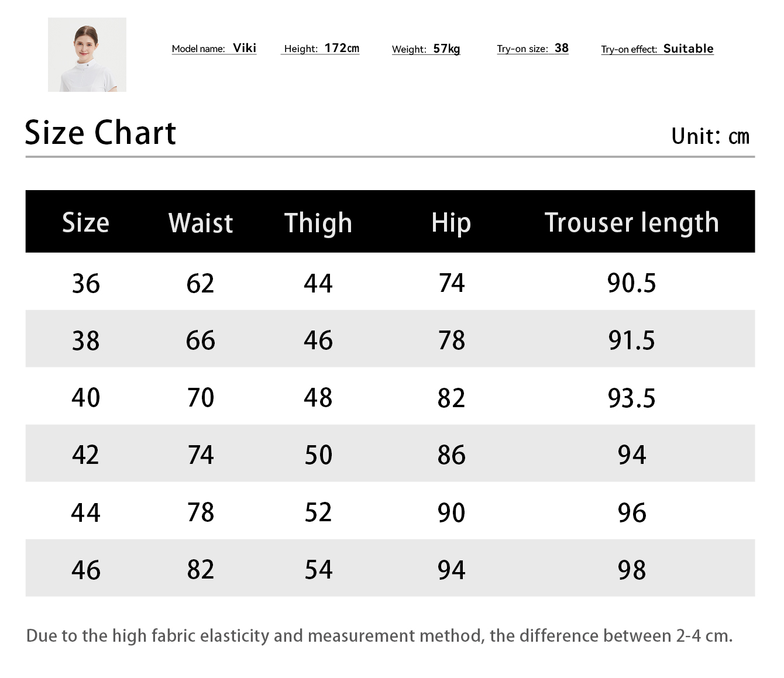The height and width of the screenshot is (678, 784).
Task: Click the "Hip" column header
Action: pyautogui.click(x=451, y=223)
